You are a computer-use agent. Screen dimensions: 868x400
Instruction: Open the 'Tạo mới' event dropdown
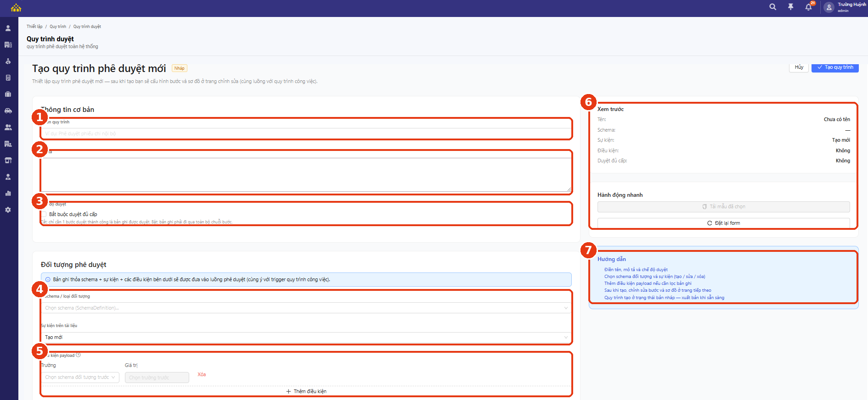click(x=306, y=337)
